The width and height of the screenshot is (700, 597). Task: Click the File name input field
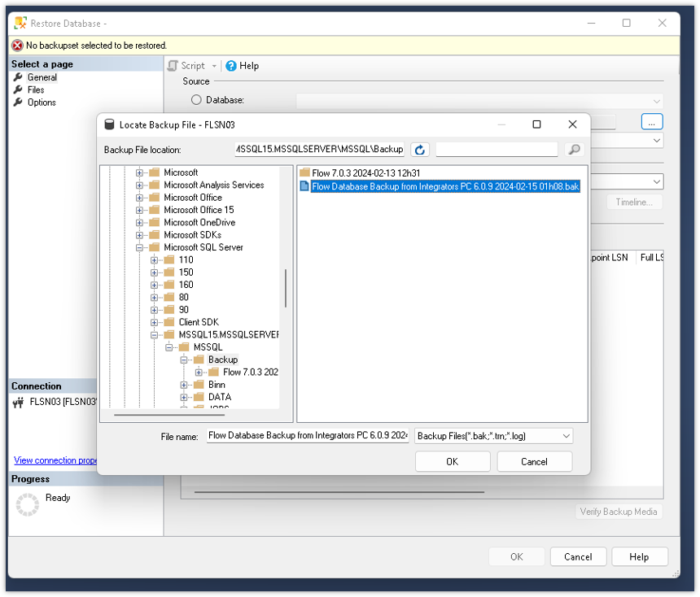pos(308,435)
